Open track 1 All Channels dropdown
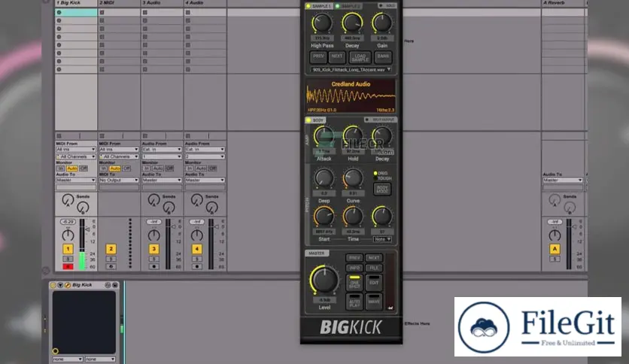The width and height of the screenshot is (629, 364). [x=76, y=156]
